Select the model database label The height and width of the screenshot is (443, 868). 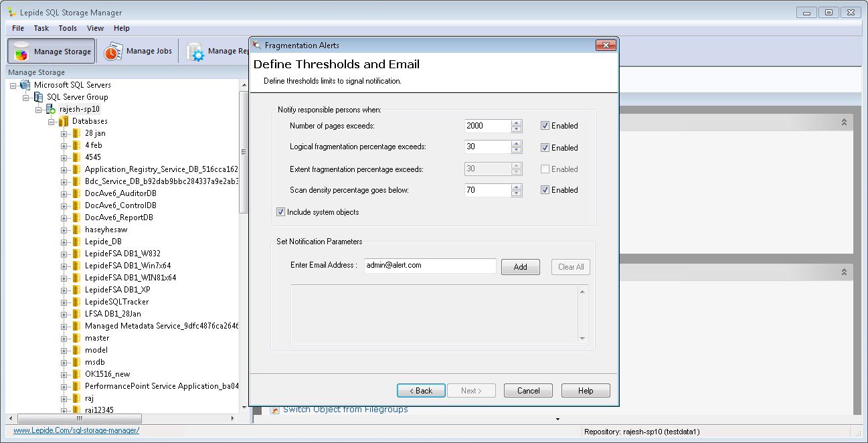(96, 350)
